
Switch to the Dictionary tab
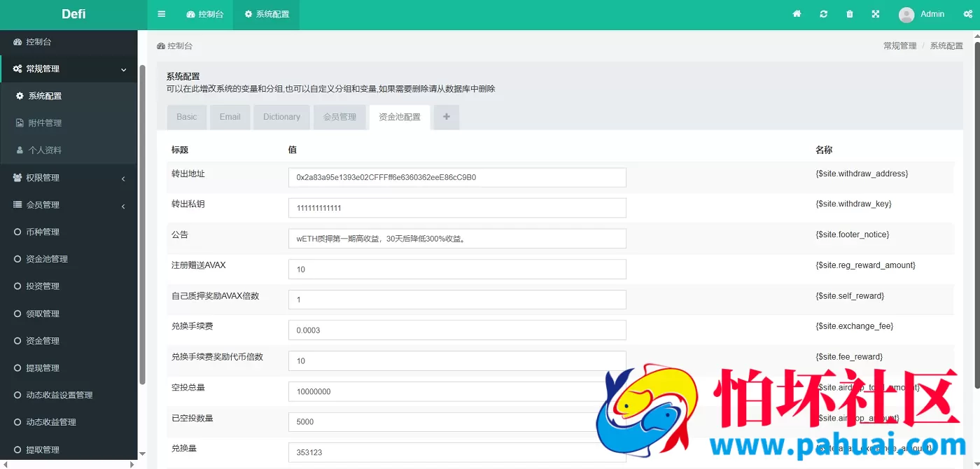coord(281,117)
